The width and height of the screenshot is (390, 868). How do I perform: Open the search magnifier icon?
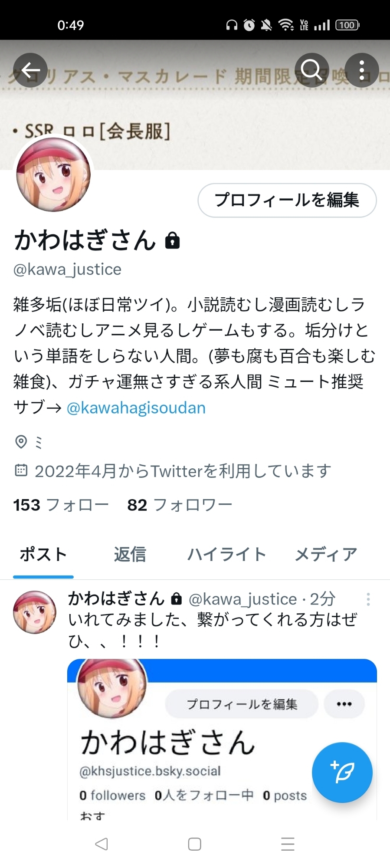tap(311, 70)
